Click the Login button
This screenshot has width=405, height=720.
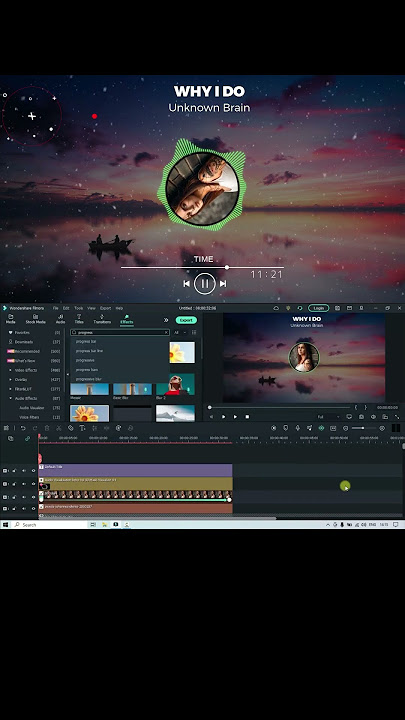coord(318,308)
